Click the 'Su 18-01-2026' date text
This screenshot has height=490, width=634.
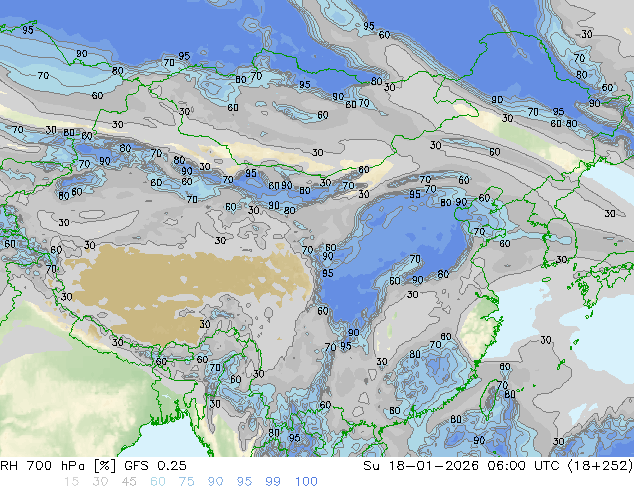tap(421, 466)
